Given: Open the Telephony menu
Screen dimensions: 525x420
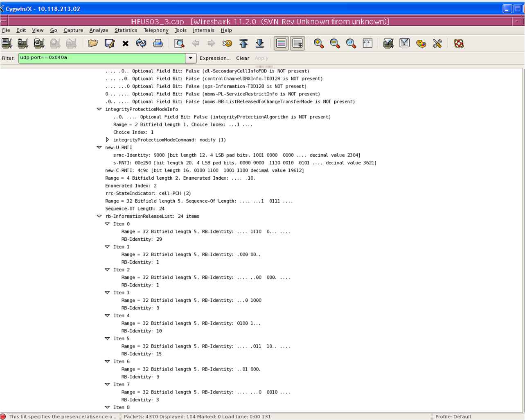Looking at the screenshot, I should pos(156,30).
